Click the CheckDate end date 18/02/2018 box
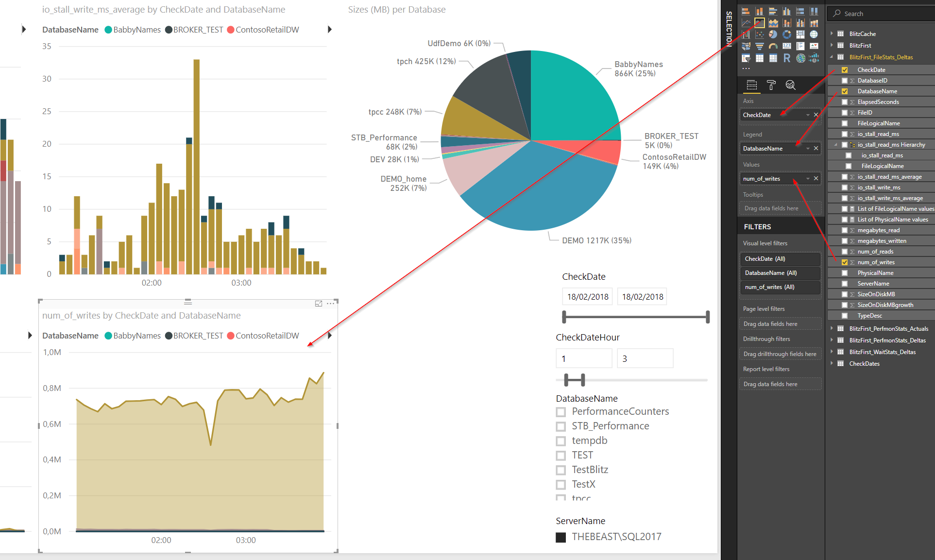 (642, 297)
